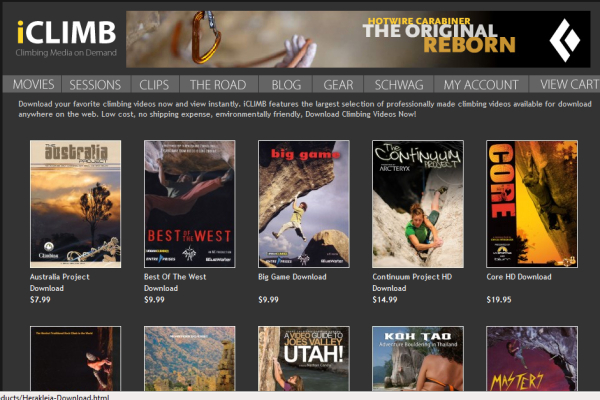Open the Australia Project cover thumbnail
This screenshot has height=400, width=600.
pos(75,204)
